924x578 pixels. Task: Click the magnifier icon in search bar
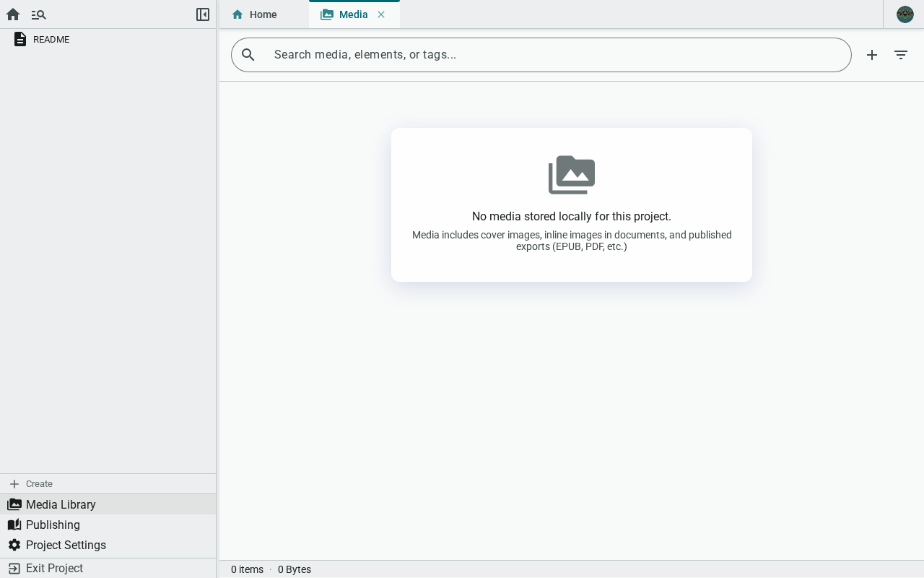pyautogui.click(x=248, y=55)
